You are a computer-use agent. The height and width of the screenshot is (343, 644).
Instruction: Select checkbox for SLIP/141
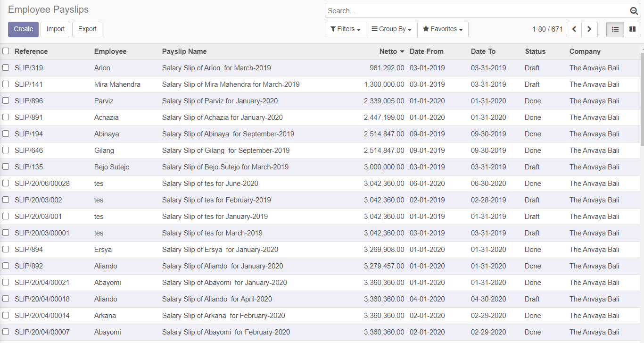(6, 84)
